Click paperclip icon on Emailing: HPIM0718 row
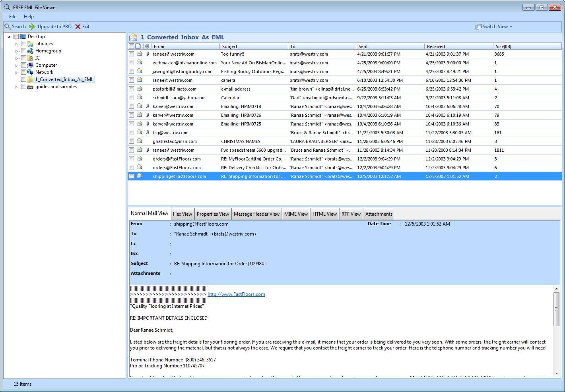 (x=147, y=106)
